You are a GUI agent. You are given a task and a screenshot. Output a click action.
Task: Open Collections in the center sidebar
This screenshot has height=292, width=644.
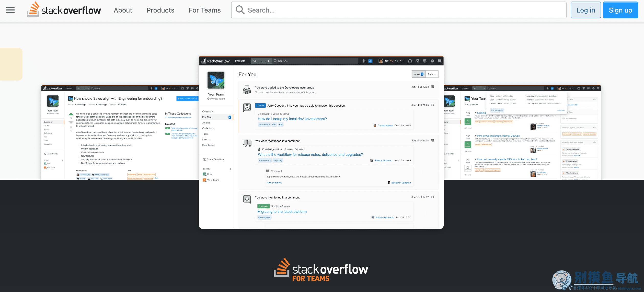click(208, 128)
